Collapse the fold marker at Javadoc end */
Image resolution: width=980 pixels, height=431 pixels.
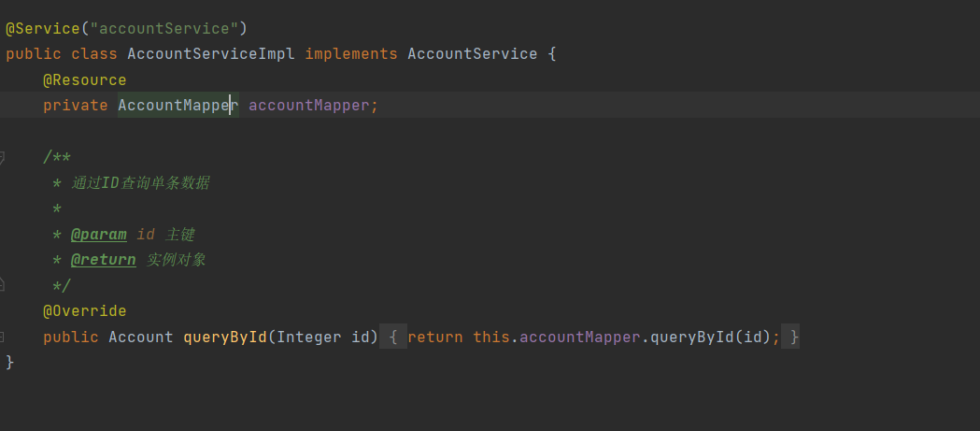tap(2, 285)
